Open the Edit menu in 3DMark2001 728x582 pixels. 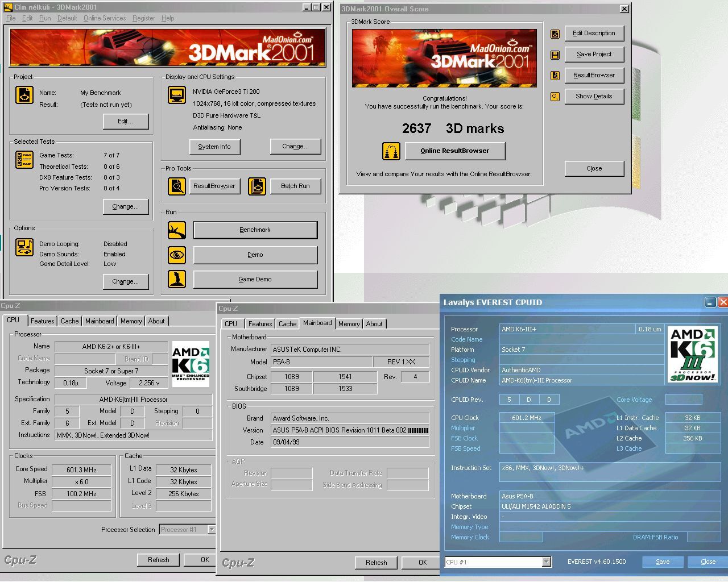(x=27, y=18)
